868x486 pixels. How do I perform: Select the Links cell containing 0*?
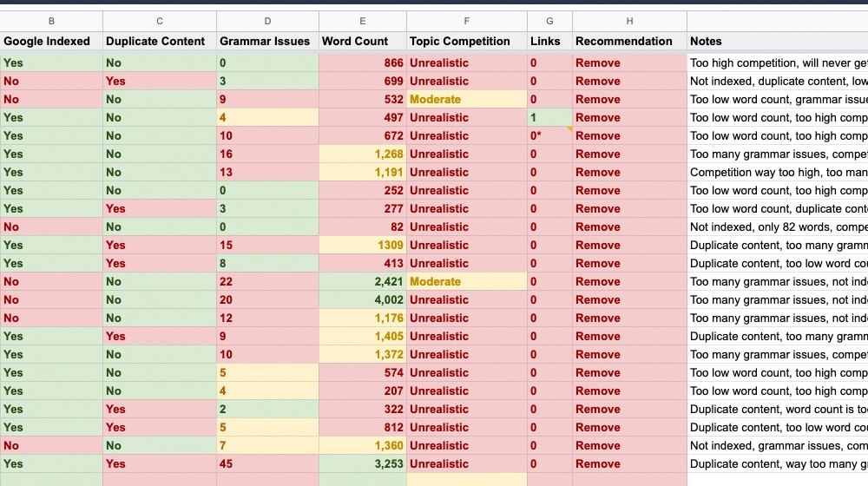[549, 135]
